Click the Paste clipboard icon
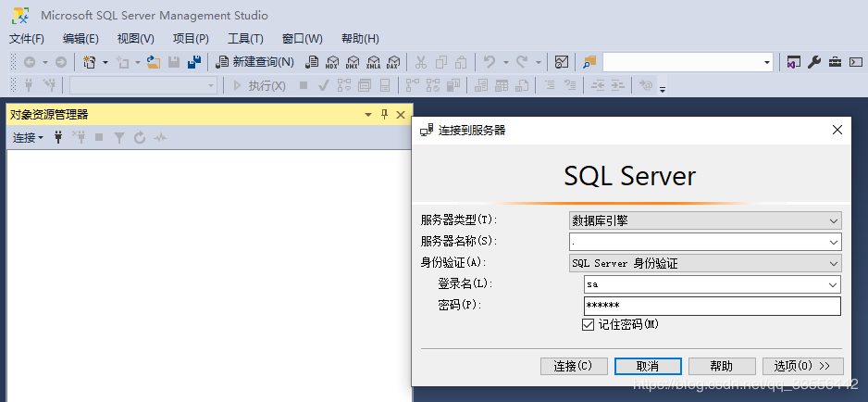The width and height of the screenshot is (868, 402). click(x=461, y=62)
